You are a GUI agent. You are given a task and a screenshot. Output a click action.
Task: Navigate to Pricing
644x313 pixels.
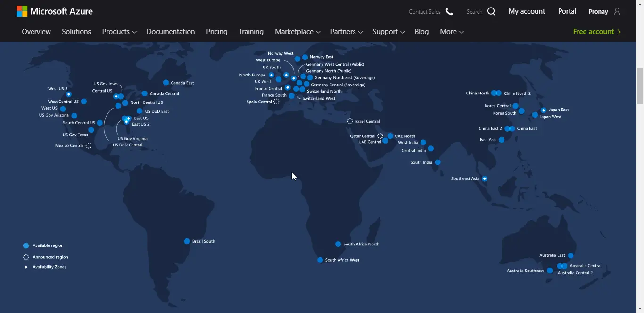(217, 32)
